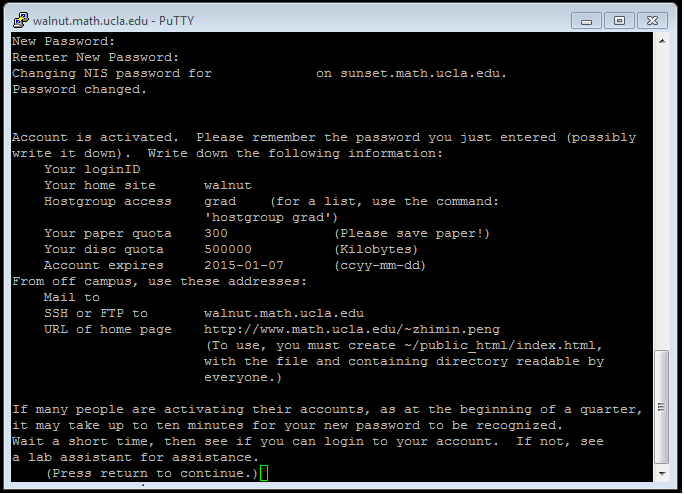
Task: Click the green terminal cursor block
Action: (264, 473)
